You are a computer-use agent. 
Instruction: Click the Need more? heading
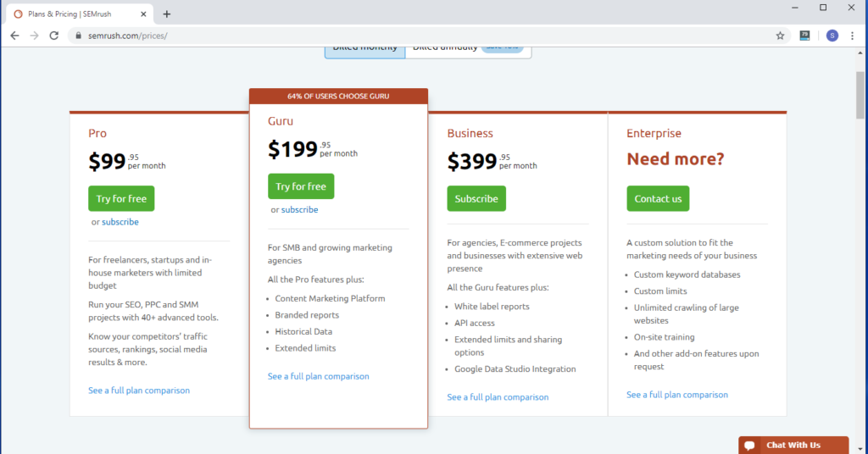676,159
